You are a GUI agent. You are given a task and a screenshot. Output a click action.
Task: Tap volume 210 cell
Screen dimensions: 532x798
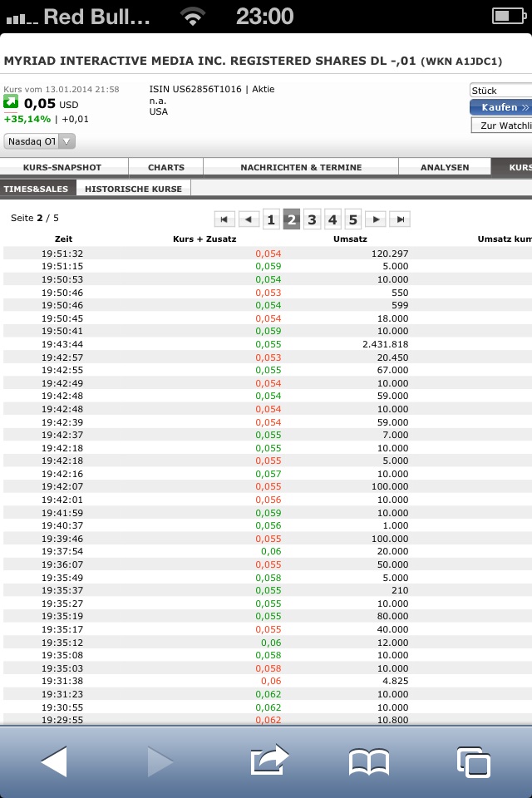coord(400,590)
